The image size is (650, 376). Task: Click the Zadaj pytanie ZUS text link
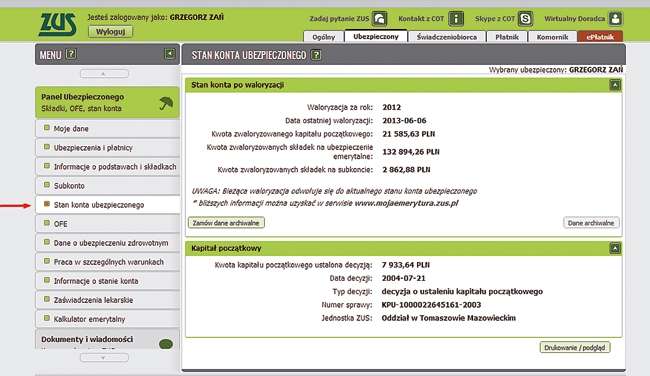pos(339,19)
